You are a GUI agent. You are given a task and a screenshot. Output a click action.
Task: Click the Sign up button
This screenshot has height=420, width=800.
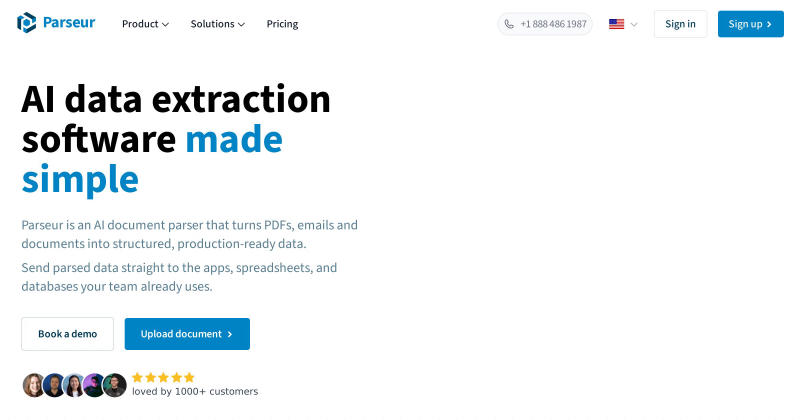(751, 24)
